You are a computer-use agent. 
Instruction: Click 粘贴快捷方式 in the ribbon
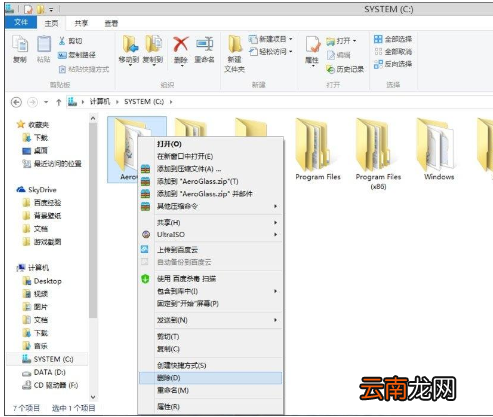(x=84, y=69)
